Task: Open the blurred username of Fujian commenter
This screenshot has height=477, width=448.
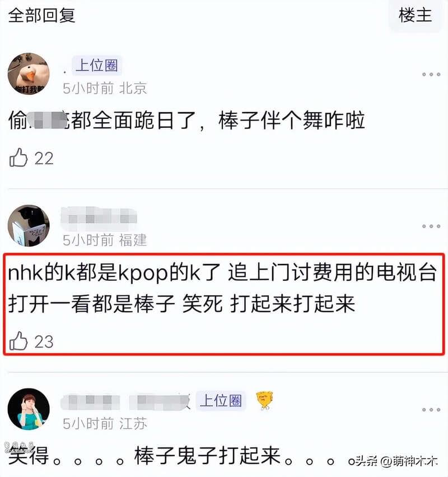Action: pyautogui.click(x=99, y=218)
